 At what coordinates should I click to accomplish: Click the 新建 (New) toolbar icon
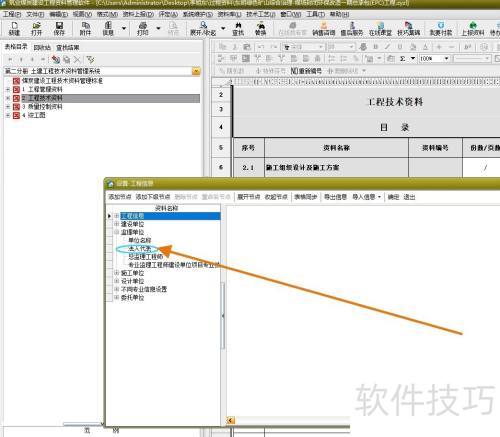[14, 29]
